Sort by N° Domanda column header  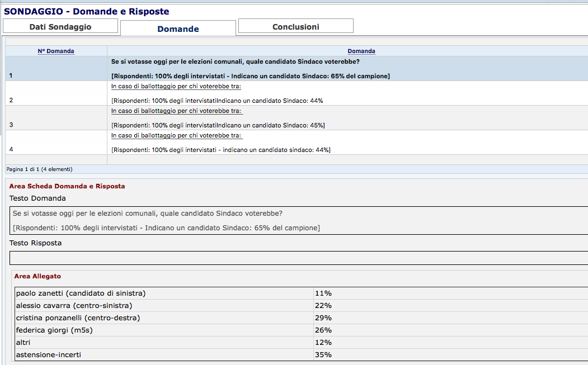[56, 51]
